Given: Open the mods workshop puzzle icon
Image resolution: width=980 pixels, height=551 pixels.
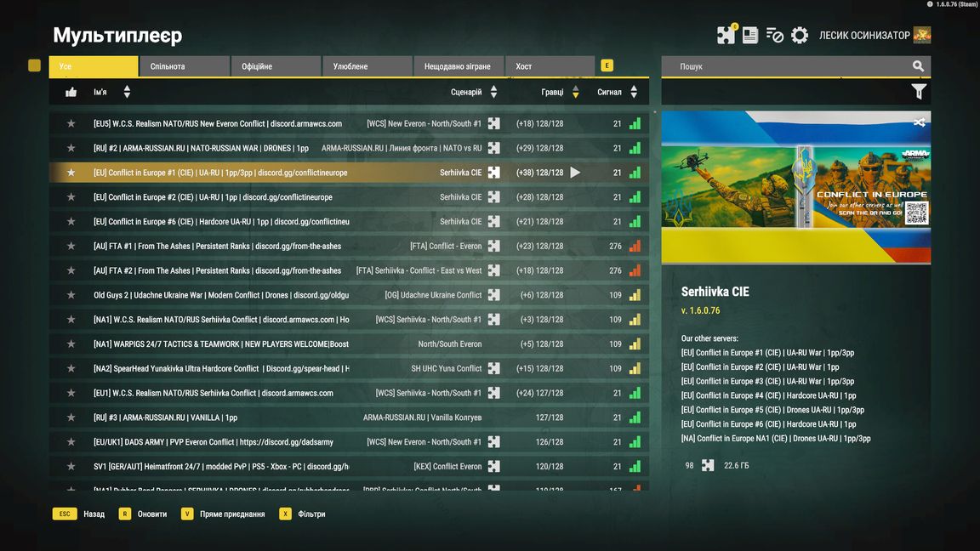Looking at the screenshot, I should 726,35.
